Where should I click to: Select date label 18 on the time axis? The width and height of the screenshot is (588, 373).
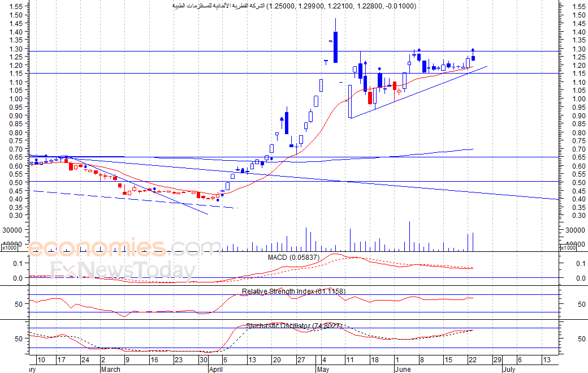click(375, 360)
